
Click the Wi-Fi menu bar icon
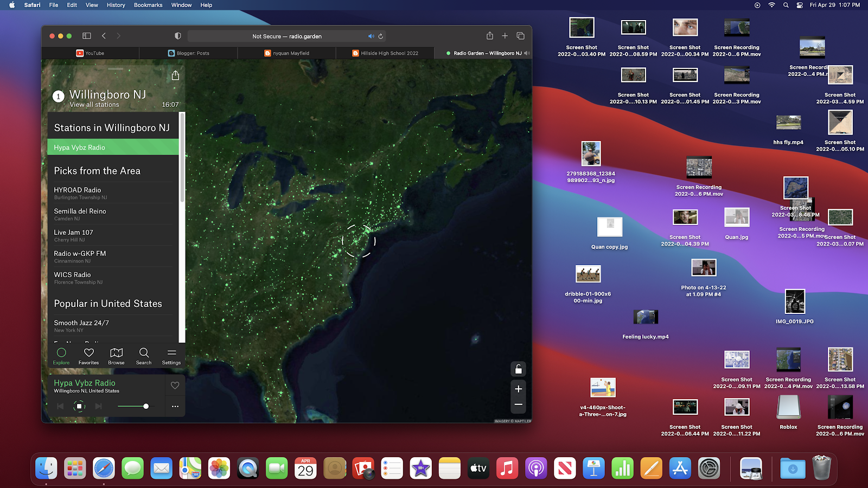coord(771,5)
